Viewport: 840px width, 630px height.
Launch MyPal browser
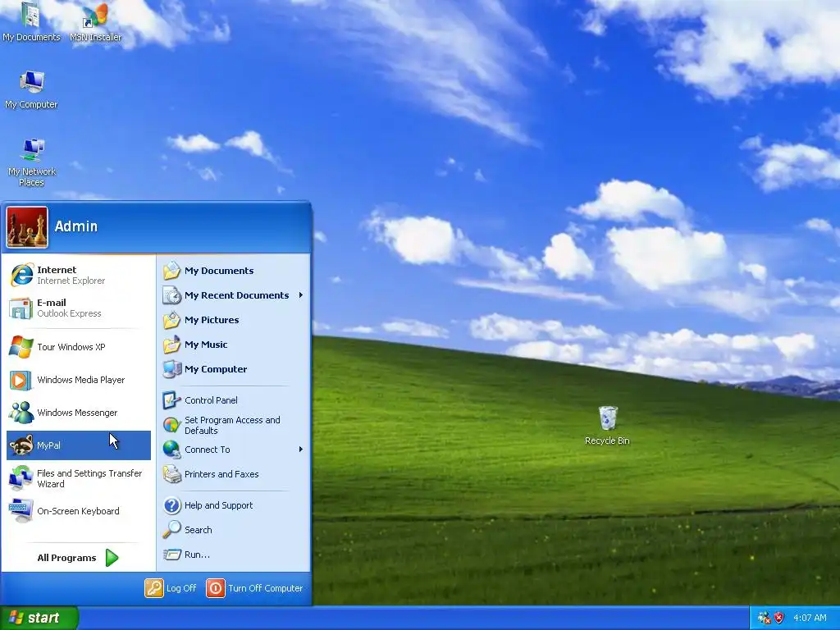(x=78, y=445)
